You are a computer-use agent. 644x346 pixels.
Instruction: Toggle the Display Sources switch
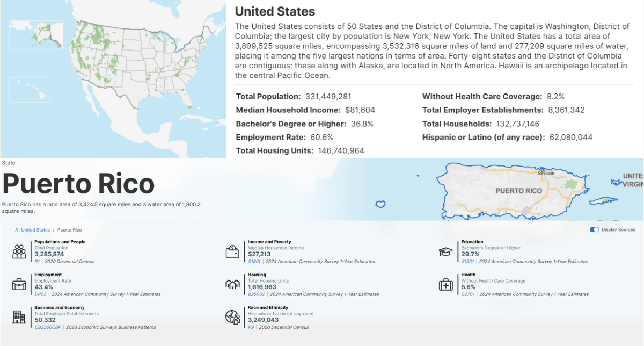(x=594, y=229)
